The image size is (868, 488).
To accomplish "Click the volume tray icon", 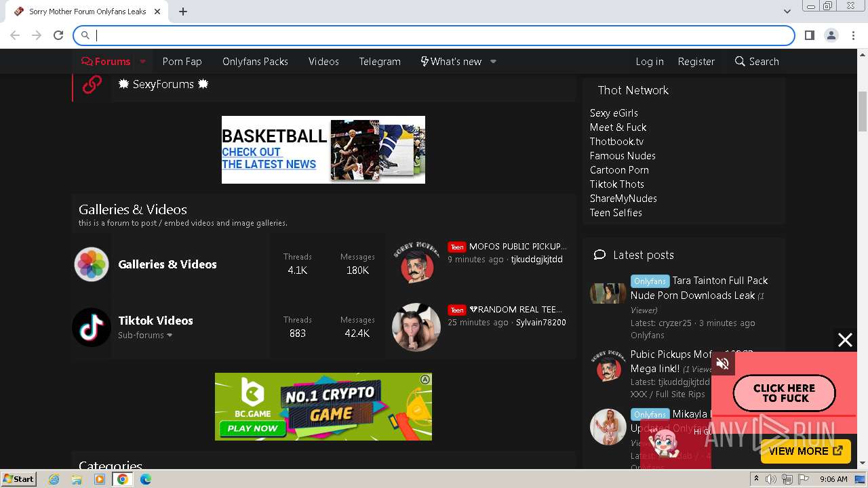I will tap(770, 479).
